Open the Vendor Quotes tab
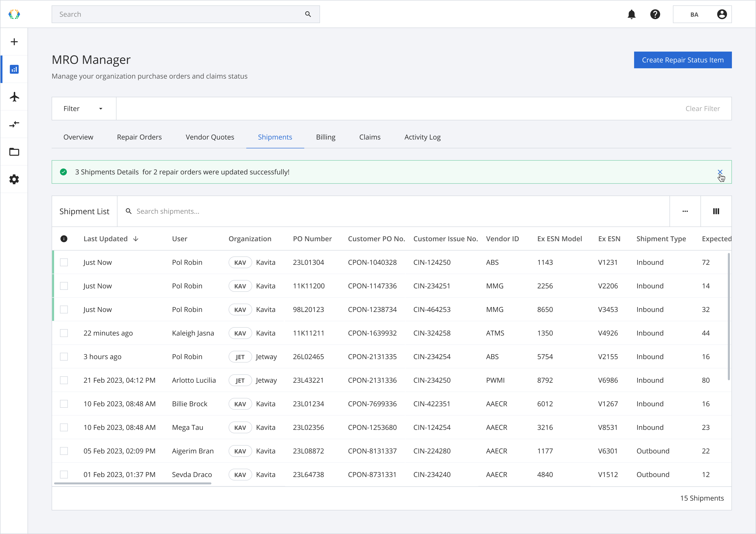 210,137
